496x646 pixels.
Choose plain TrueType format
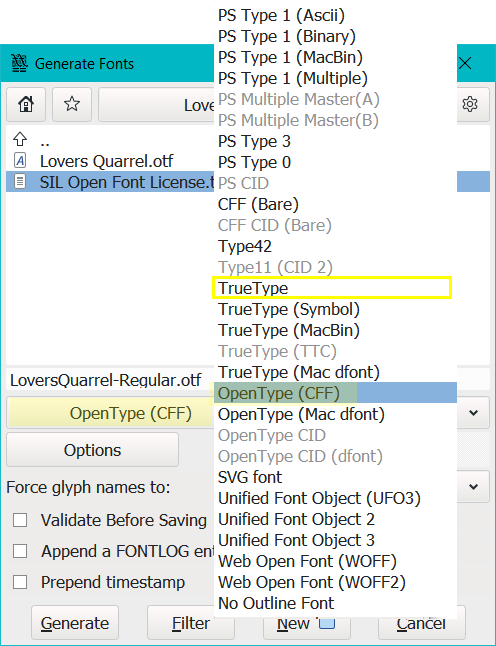pyautogui.click(x=335, y=288)
